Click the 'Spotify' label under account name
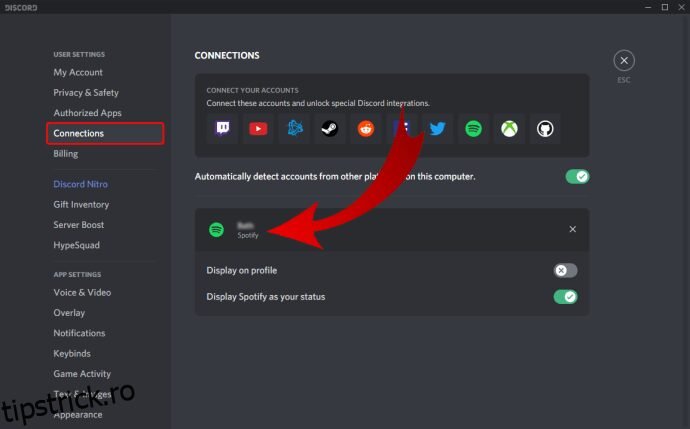The image size is (690, 429). tap(248, 235)
